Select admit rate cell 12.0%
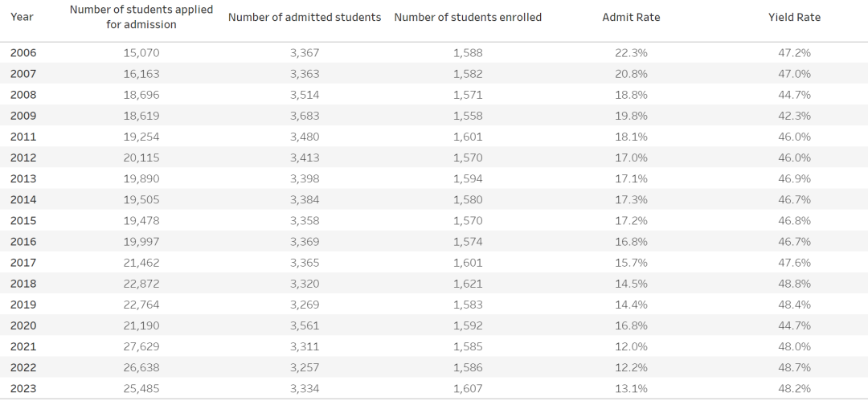868x401 pixels. tap(631, 346)
